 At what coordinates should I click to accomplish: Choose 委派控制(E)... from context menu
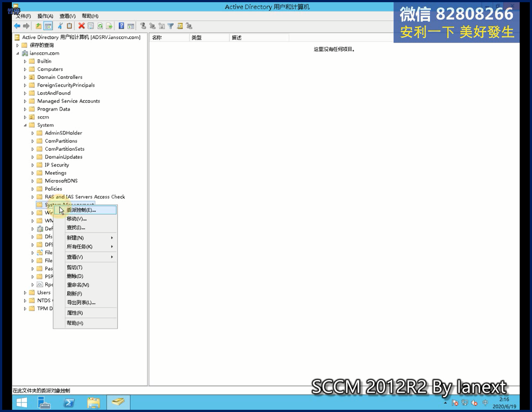[85, 210]
